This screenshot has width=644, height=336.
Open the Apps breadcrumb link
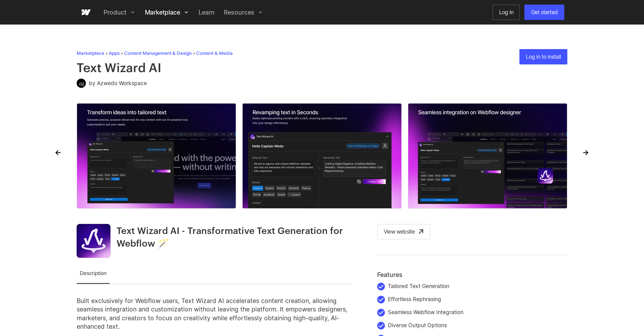coord(114,53)
